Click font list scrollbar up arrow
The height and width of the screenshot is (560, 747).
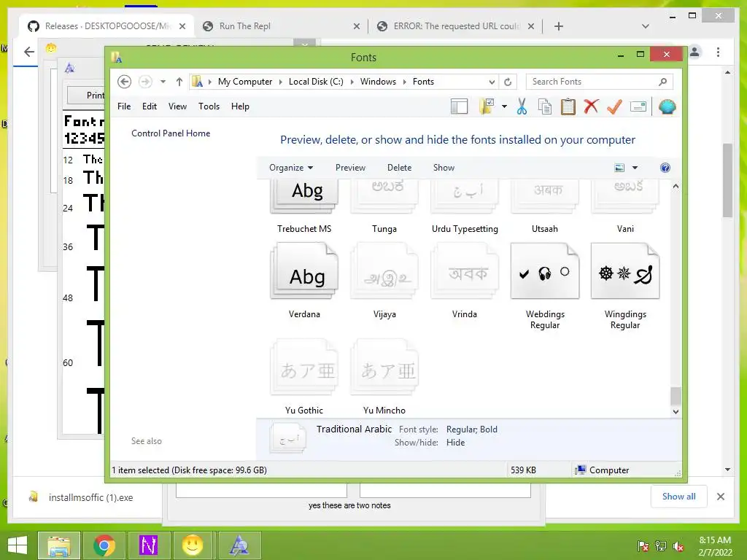point(676,187)
